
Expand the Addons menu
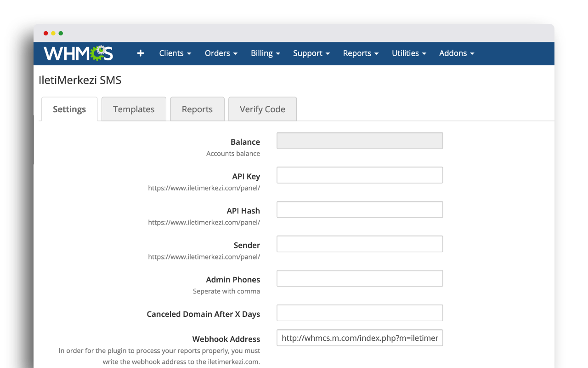pyautogui.click(x=456, y=53)
